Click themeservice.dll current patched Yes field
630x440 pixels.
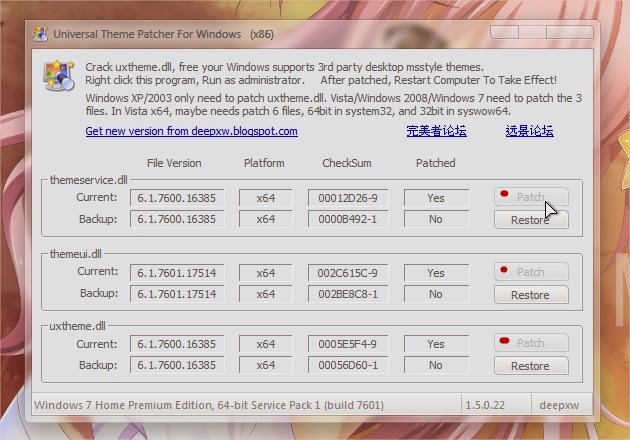point(436,198)
